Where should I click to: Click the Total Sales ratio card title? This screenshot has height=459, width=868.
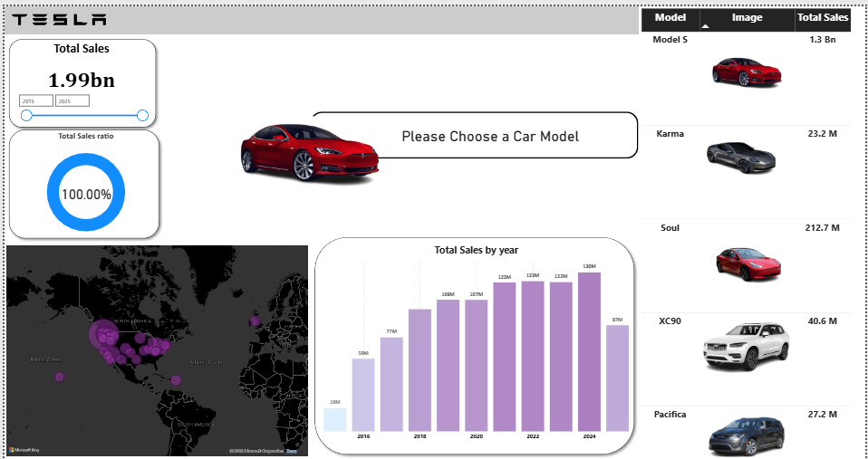click(86, 136)
